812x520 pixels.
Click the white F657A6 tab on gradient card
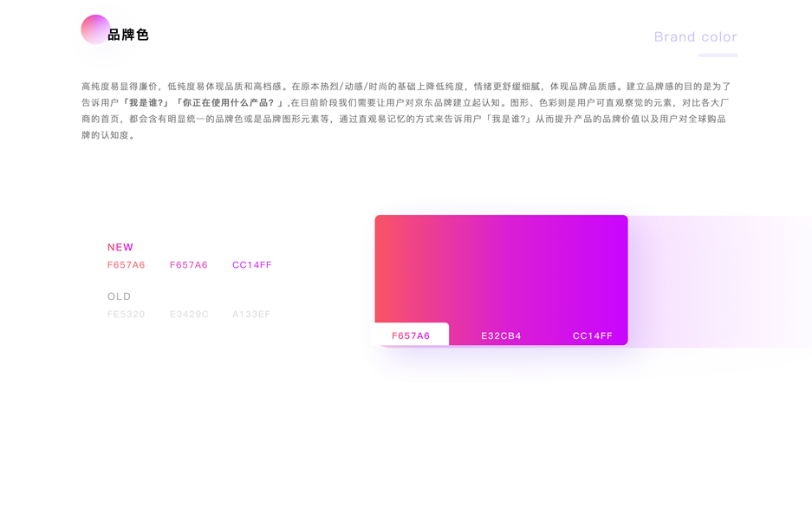click(x=411, y=335)
